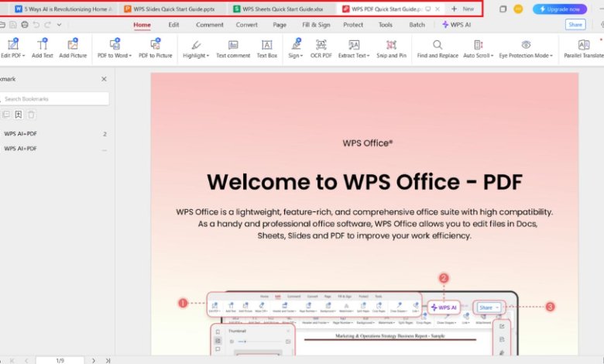Open the Protect ribbon tab
The image size is (604, 364).
coord(353,25)
